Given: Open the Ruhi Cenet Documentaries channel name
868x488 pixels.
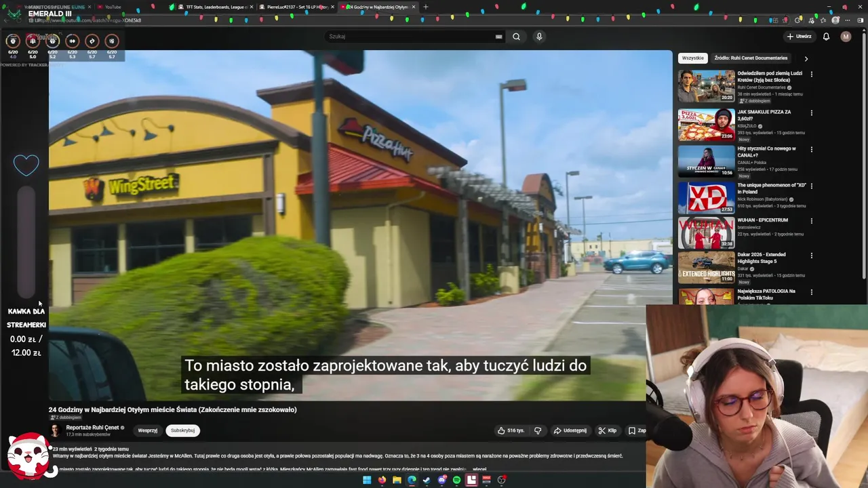Looking at the screenshot, I should coord(762,87).
